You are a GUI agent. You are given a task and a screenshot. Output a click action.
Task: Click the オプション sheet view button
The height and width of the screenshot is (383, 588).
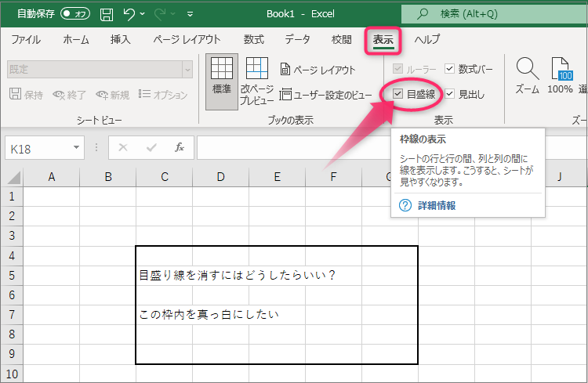point(163,95)
